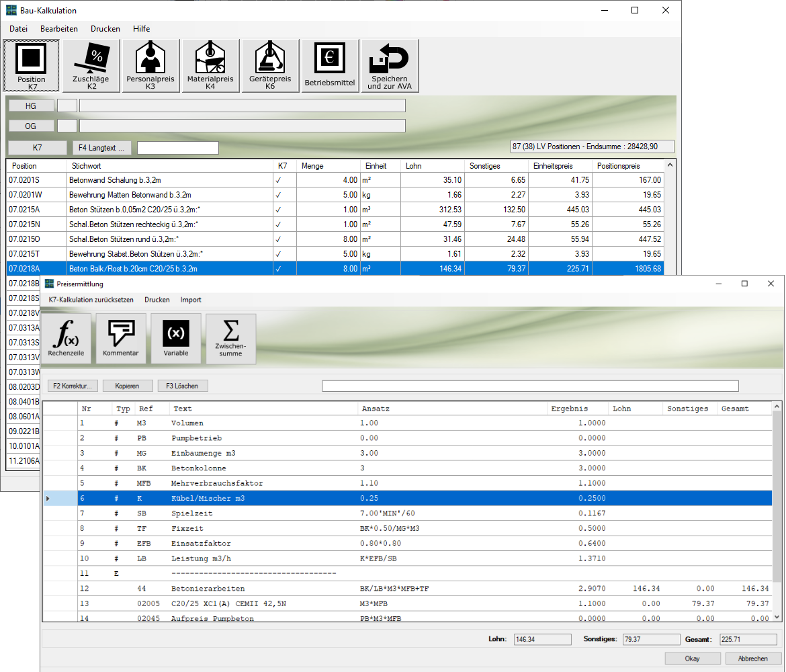Select row Schal.Beton Stützen rund ü.3,2m
This screenshot has width=786, height=672.
[x=335, y=239]
